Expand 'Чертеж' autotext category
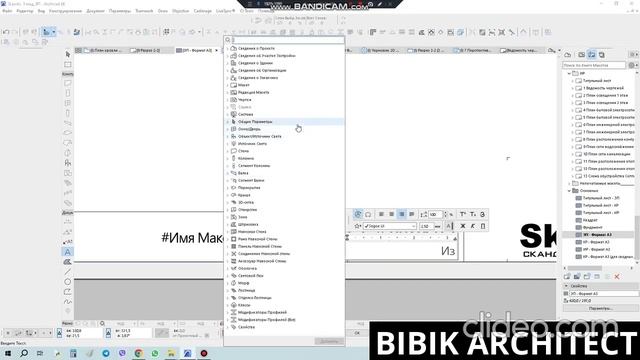The image size is (640, 360). point(227,100)
